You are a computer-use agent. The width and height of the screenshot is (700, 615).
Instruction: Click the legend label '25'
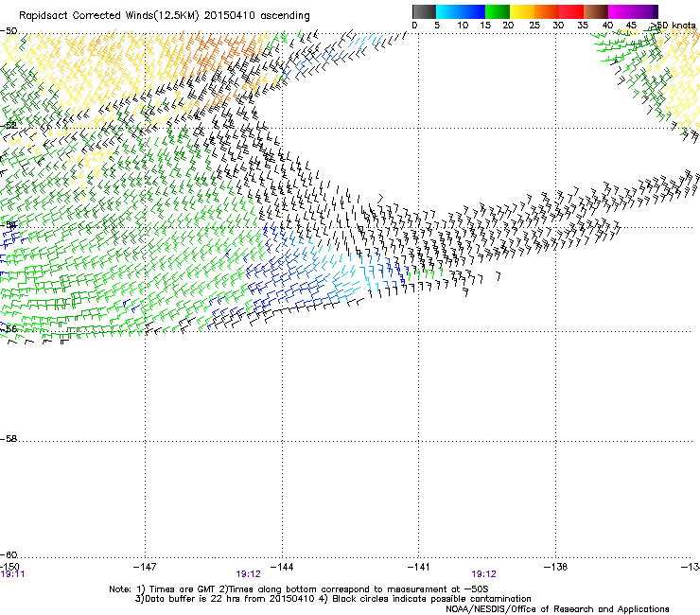pos(534,26)
